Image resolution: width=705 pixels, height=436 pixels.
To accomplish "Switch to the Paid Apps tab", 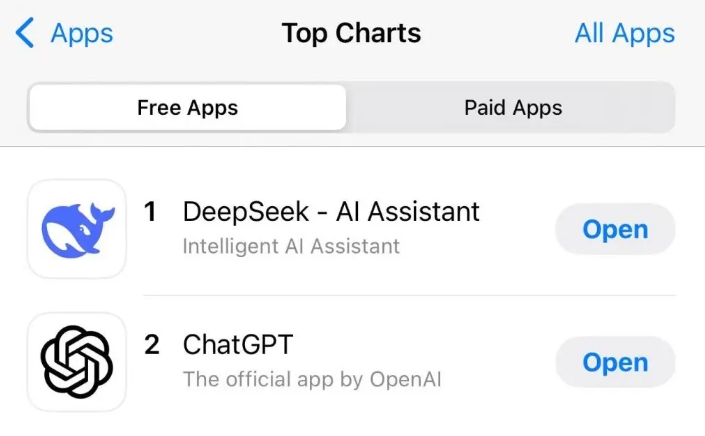I will point(512,108).
